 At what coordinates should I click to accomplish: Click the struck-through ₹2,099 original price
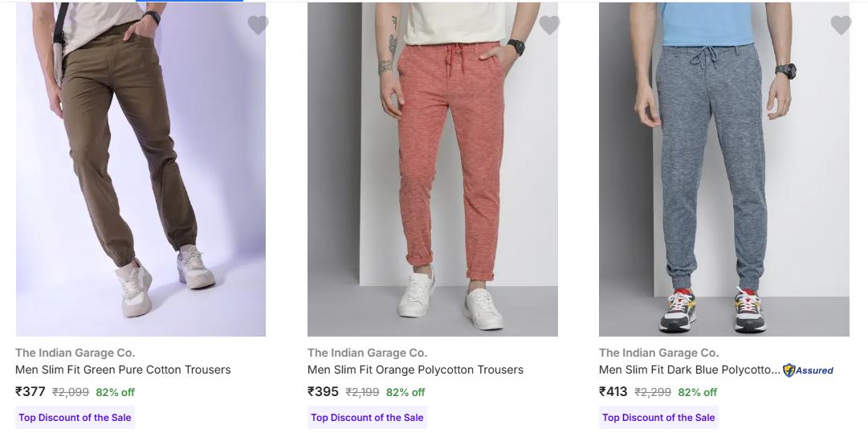coord(71,393)
